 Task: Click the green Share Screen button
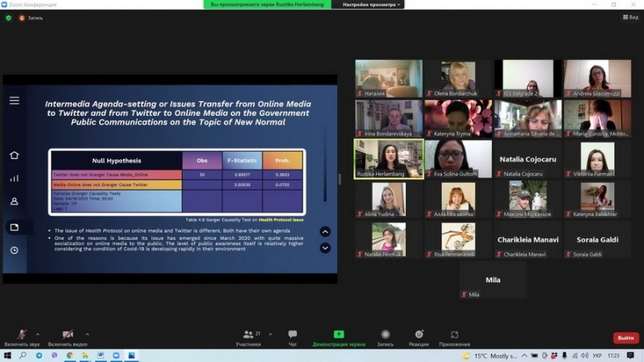(x=339, y=337)
